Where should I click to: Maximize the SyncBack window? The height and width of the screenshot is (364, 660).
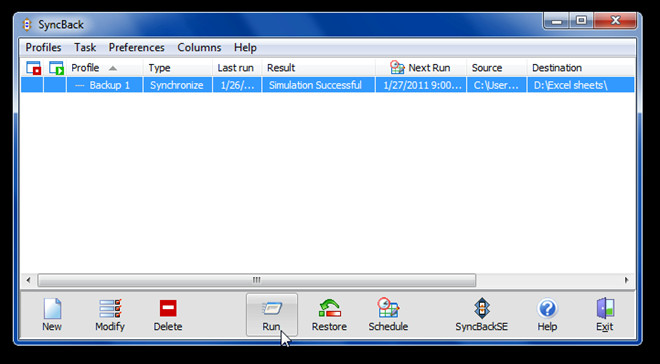click(x=582, y=21)
